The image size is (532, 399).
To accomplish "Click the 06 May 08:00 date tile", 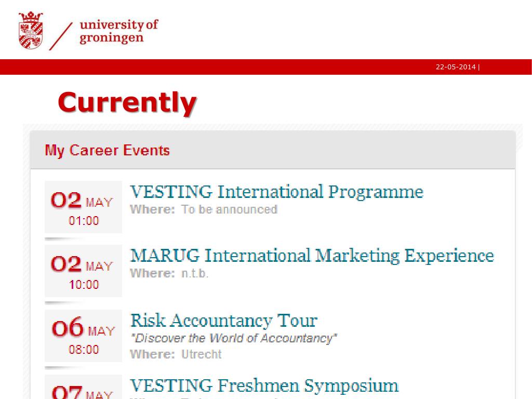I will coord(84,336).
